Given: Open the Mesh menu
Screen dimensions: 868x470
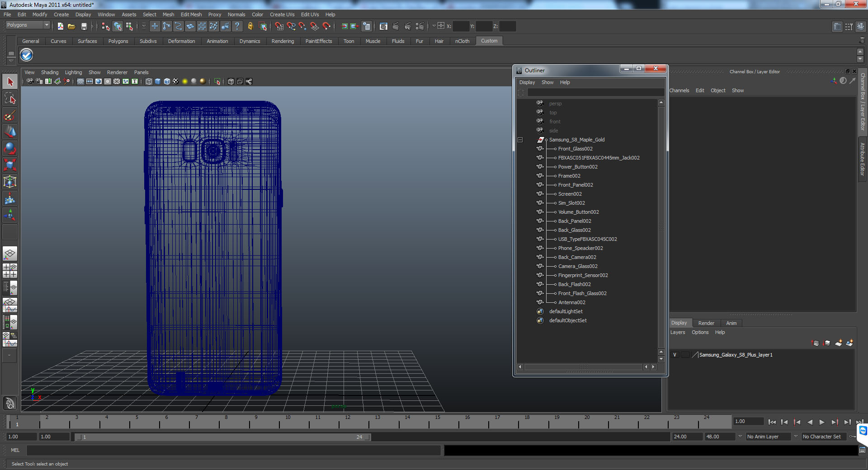Looking at the screenshot, I should click(x=168, y=14).
